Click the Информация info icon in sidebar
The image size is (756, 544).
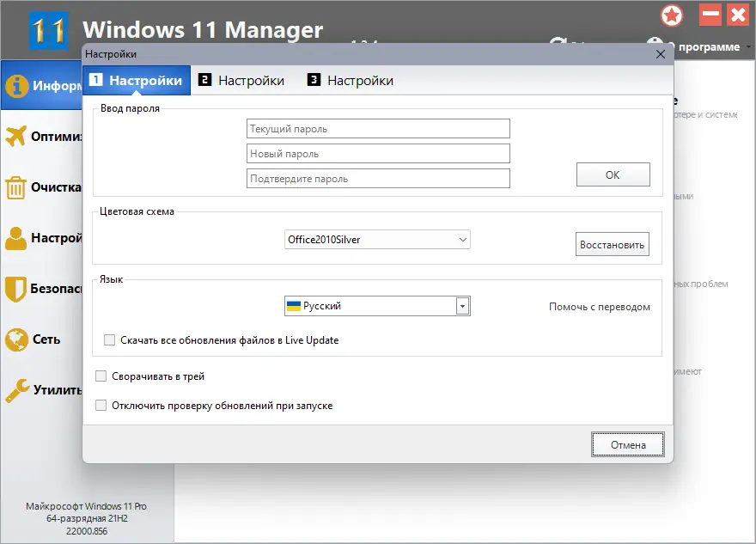pyautogui.click(x=17, y=86)
